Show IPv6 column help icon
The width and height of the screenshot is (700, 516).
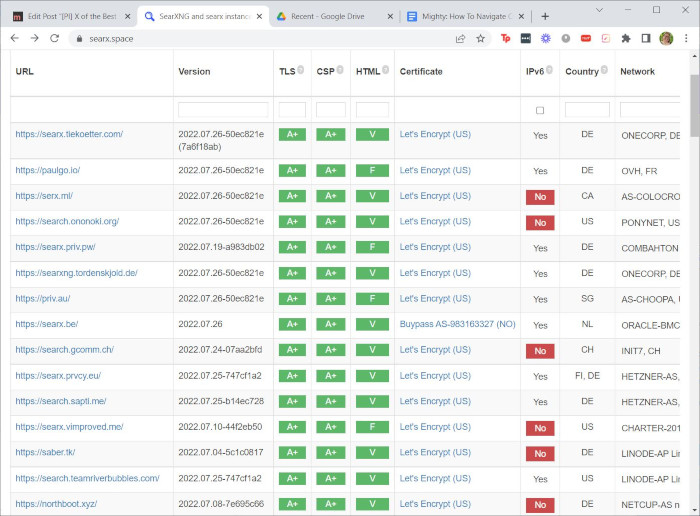pos(550,70)
